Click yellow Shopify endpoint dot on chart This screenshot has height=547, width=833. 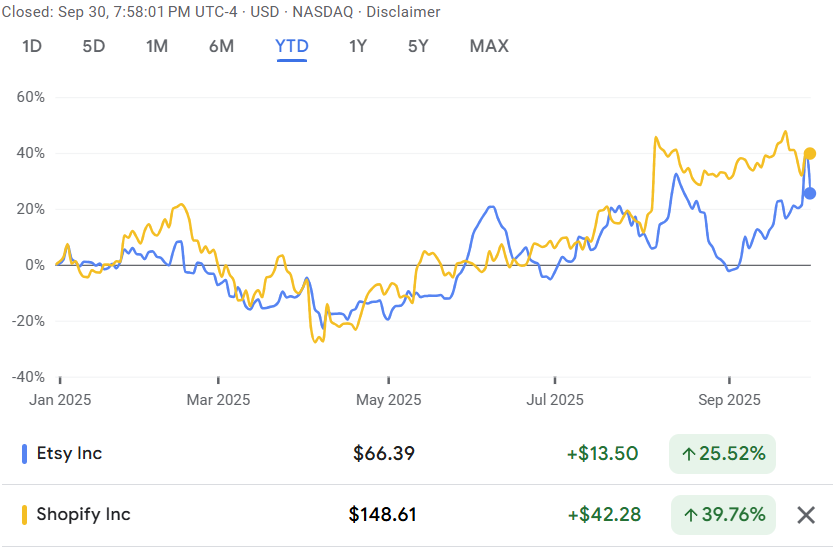[810, 153]
